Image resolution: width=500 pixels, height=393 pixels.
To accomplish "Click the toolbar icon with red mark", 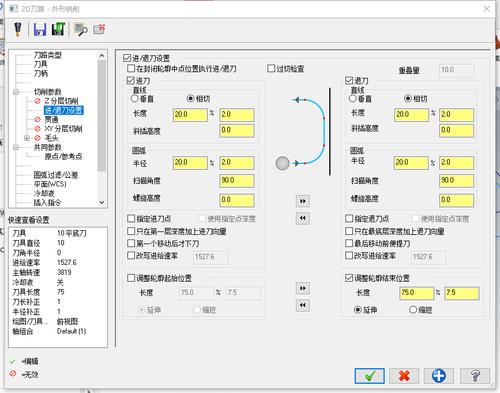I will [x=99, y=29].
